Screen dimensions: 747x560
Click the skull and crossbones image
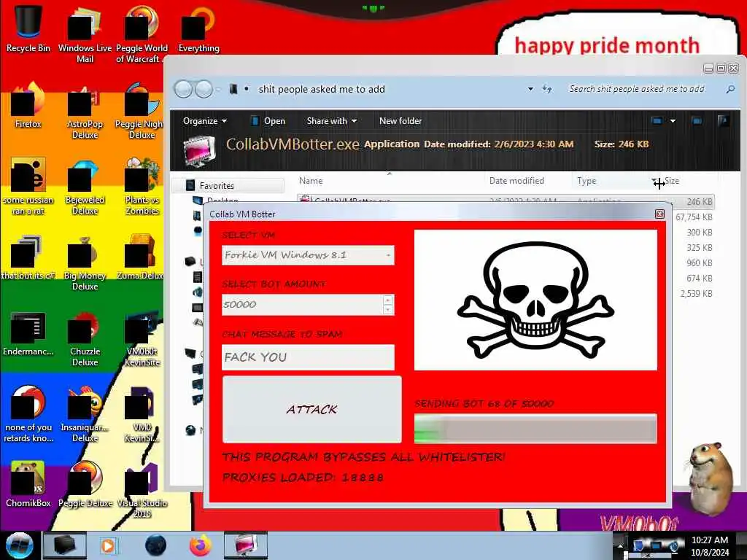click(x=535, y=300)
